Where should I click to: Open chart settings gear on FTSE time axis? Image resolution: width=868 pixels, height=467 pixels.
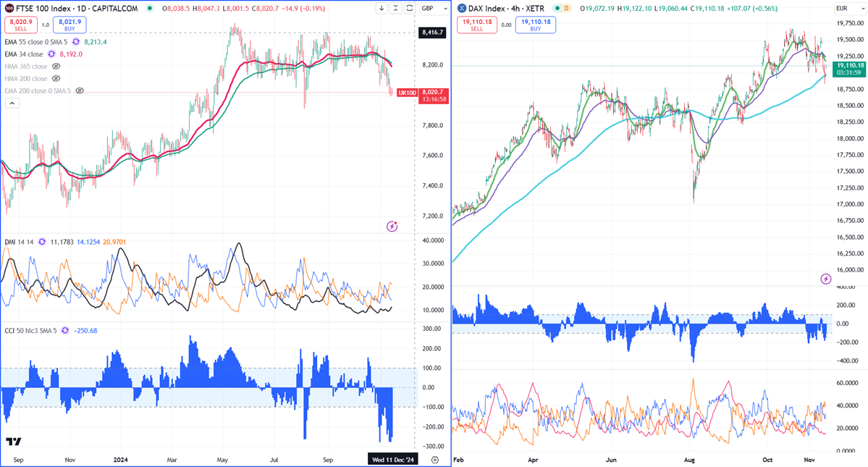[x=435, y=460]
